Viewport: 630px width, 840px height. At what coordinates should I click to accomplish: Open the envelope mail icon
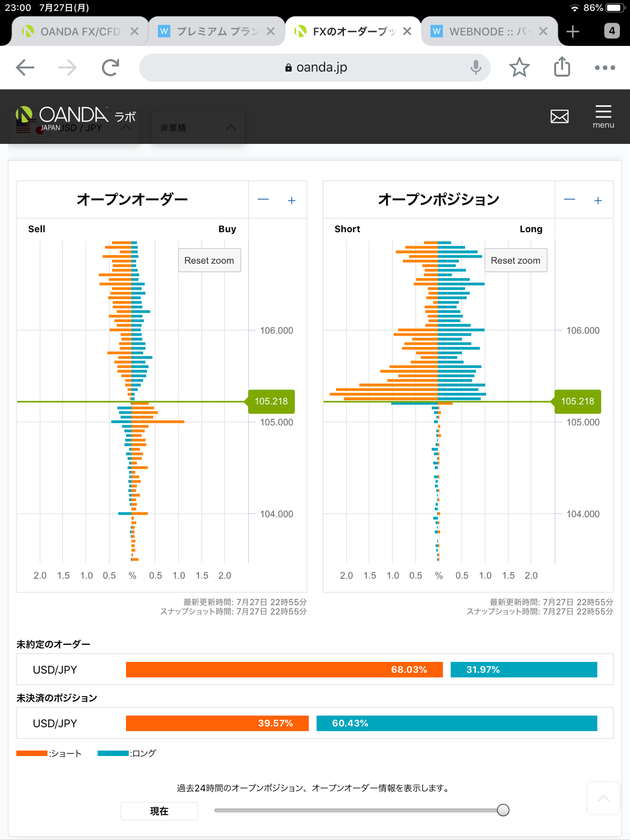pyautogui.click(x=559, y=116)
